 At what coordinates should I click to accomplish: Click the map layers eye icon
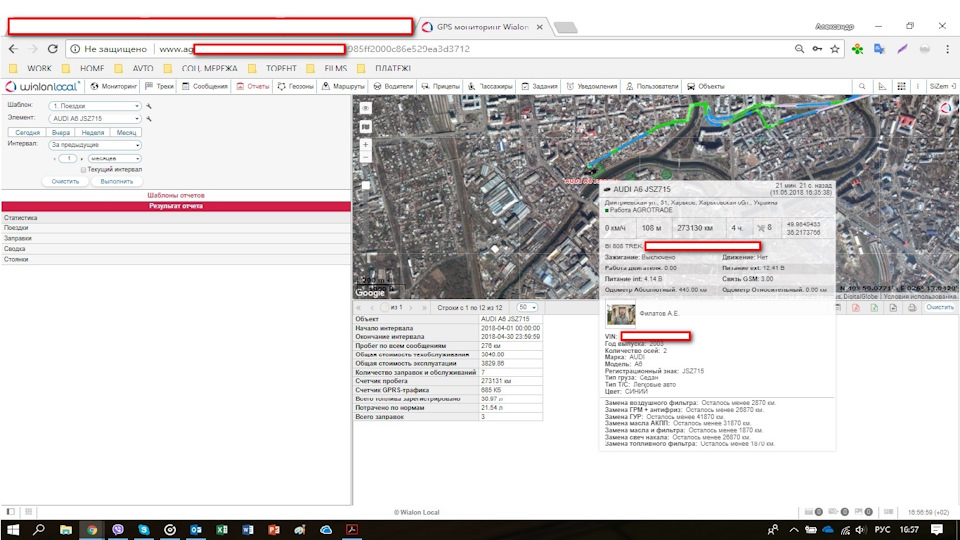(366, 107)
